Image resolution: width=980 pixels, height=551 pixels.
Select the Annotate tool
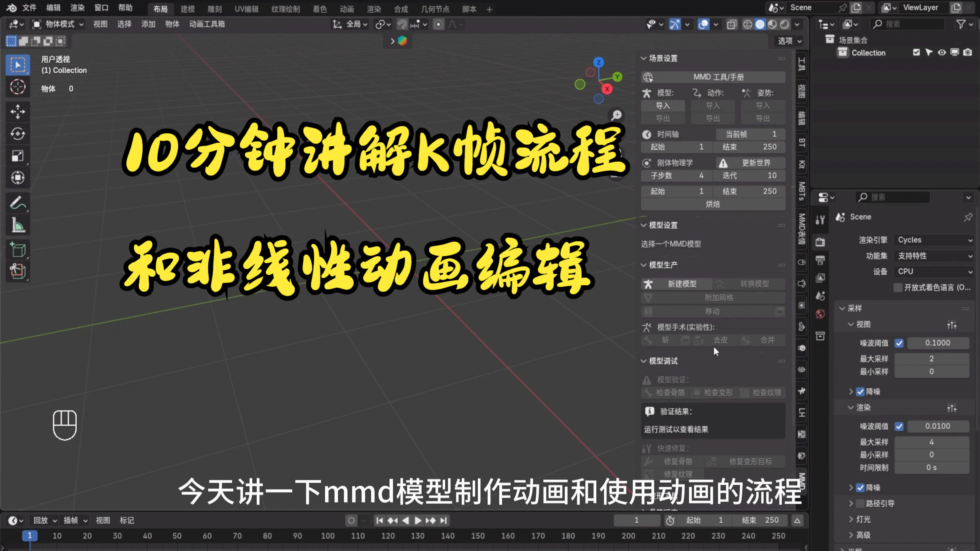[18, 203]
